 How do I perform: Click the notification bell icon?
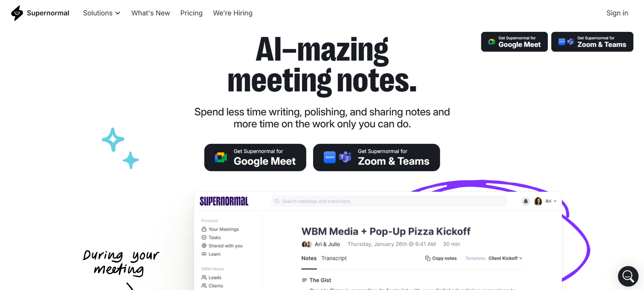[526, 201]
